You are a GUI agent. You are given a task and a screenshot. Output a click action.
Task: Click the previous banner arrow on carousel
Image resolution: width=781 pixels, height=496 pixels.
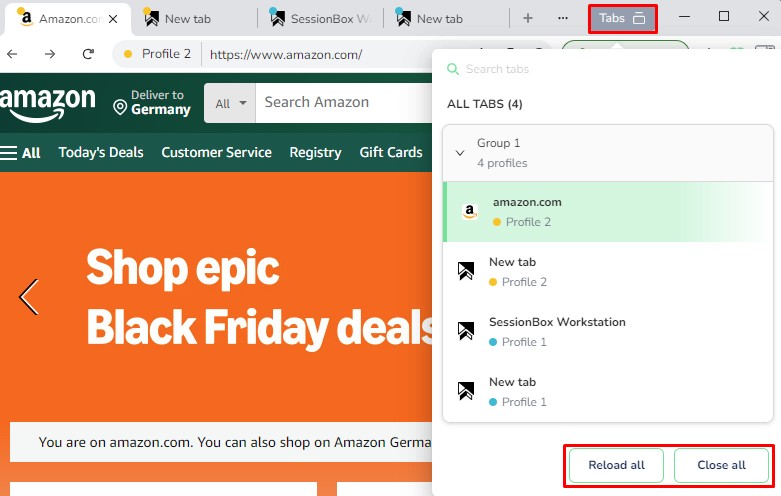(29, 297)
